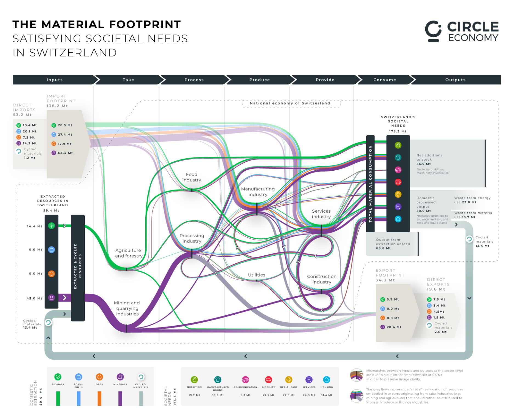Click the Ores legend icon
510x420 pixels.
(99, 377)
